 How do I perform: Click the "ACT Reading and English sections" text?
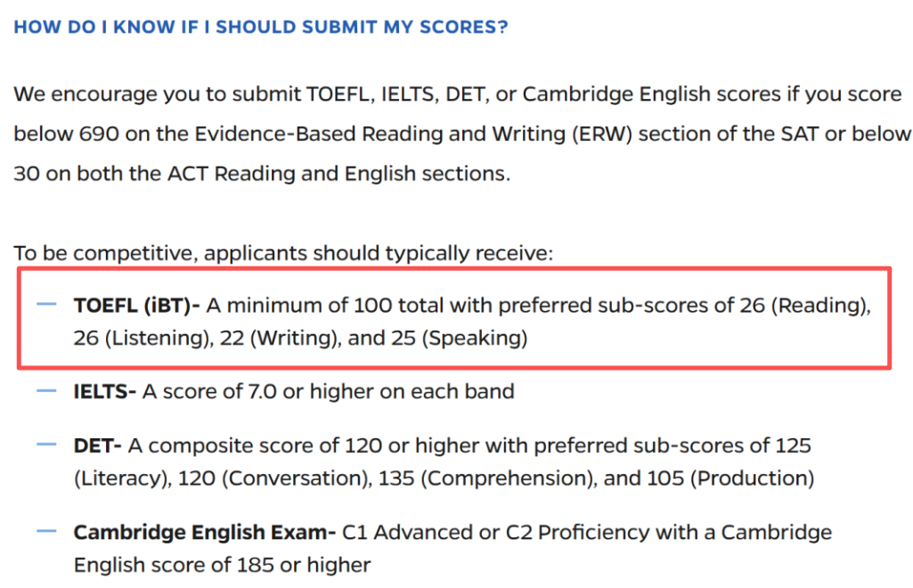click(x=338, y=173)
